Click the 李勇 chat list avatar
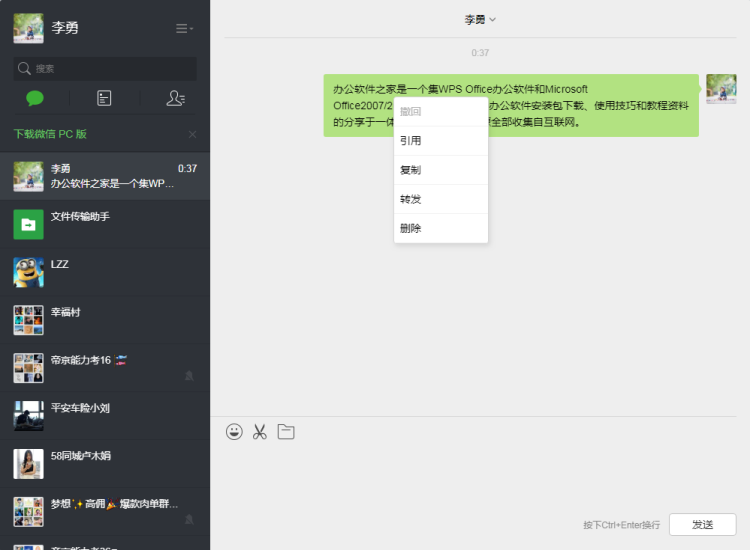The height and width of the screenshot is (550, 750). point(28,176)
